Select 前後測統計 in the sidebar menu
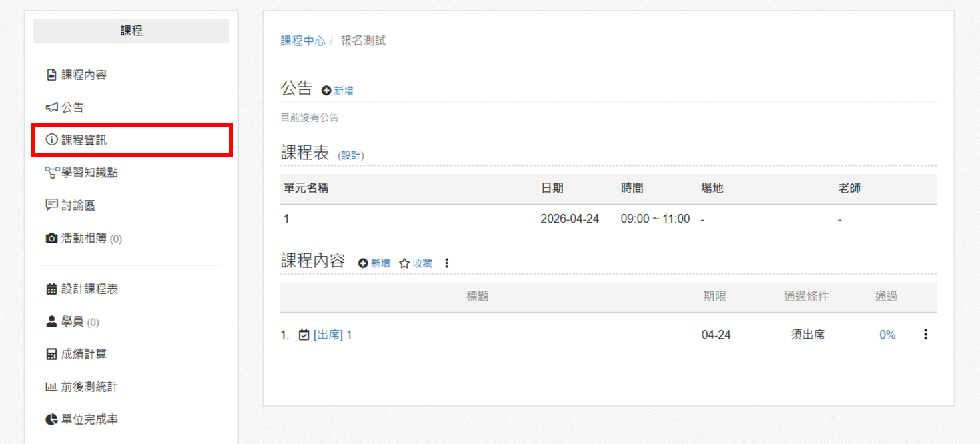Screen dimensions: 980x444 point(89,387)
